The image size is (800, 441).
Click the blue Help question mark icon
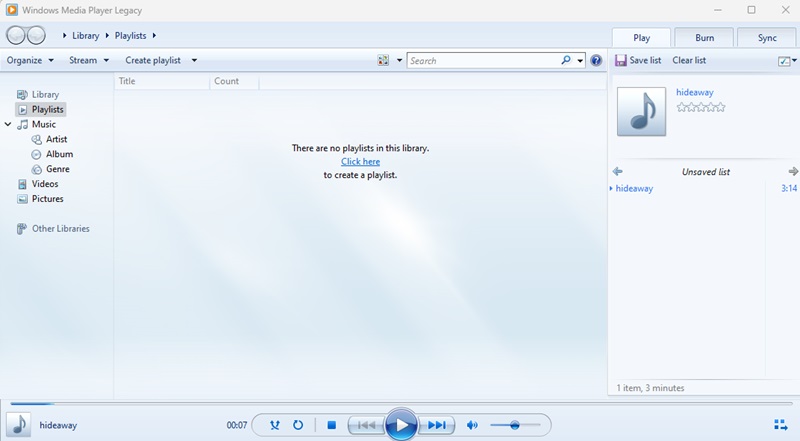pyautogui.click(x=595, y=60)
